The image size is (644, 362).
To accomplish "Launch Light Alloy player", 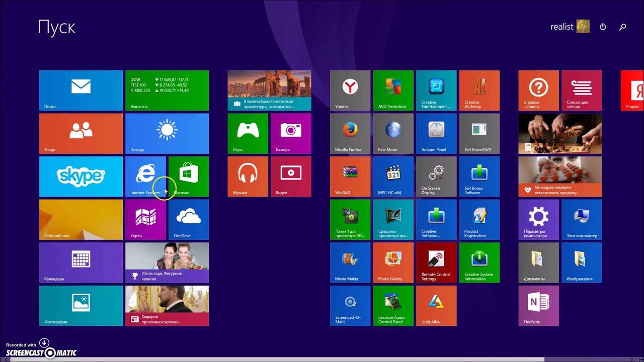I will (x=436, y=306).
